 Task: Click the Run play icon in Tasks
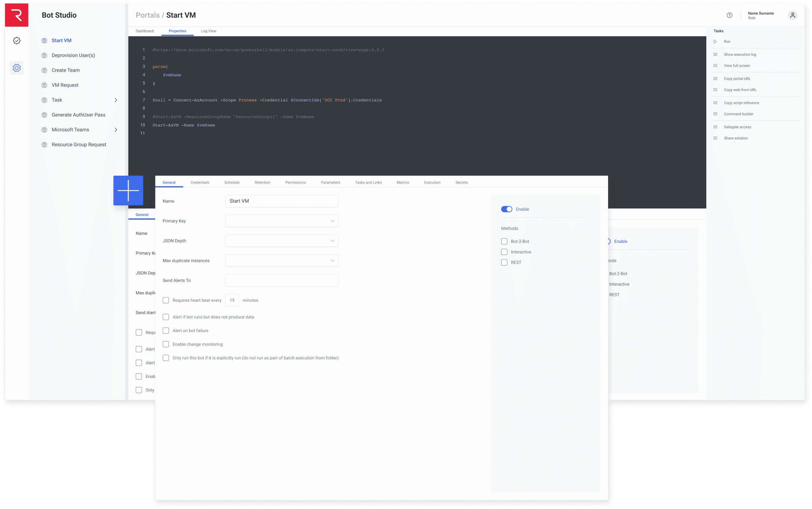(715, 42)
